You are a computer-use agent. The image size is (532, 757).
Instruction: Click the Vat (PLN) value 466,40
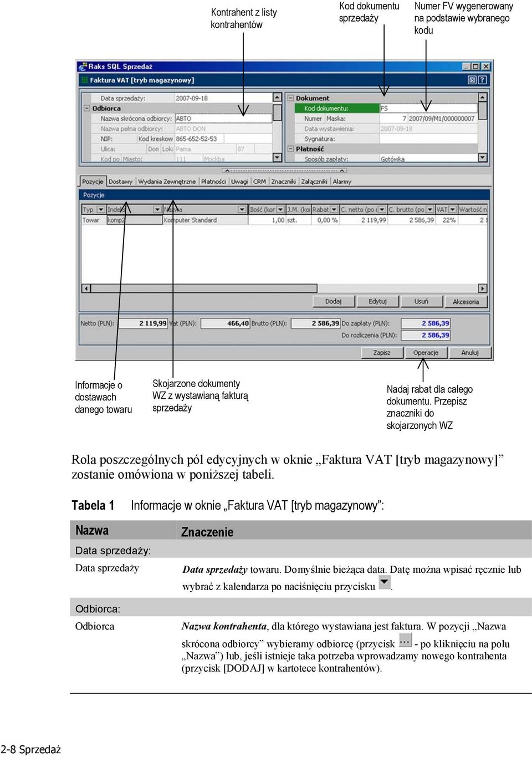225,323
